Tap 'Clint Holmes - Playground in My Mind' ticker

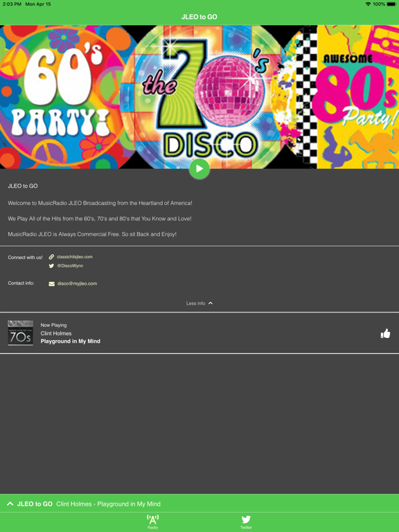pyautogui.click(x=108, y=504)
